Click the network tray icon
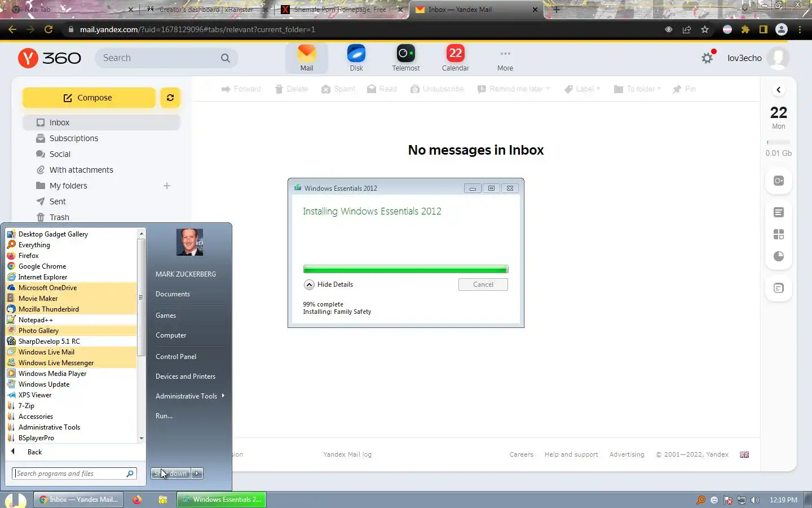Screen dimensions: 812x508 click(742, 500)
